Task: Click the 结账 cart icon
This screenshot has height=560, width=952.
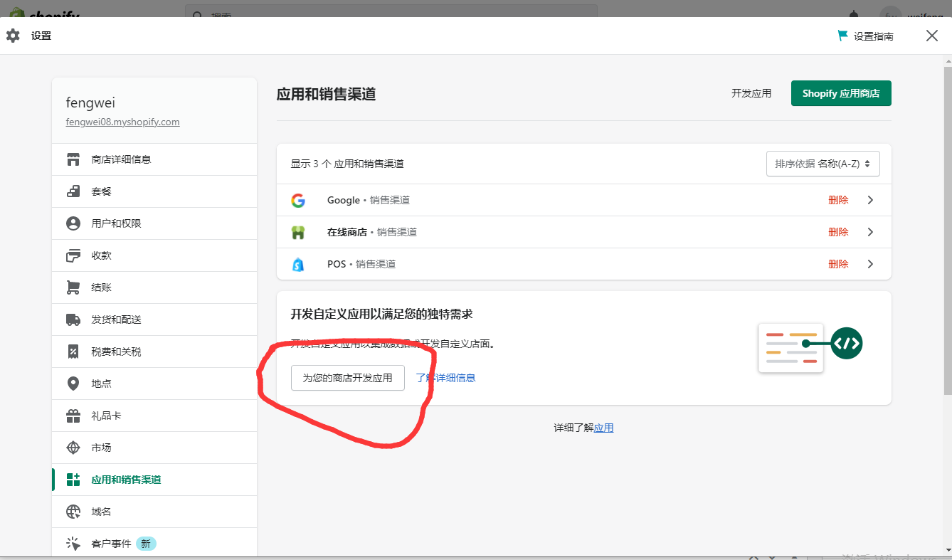Action: coord(73,287)
